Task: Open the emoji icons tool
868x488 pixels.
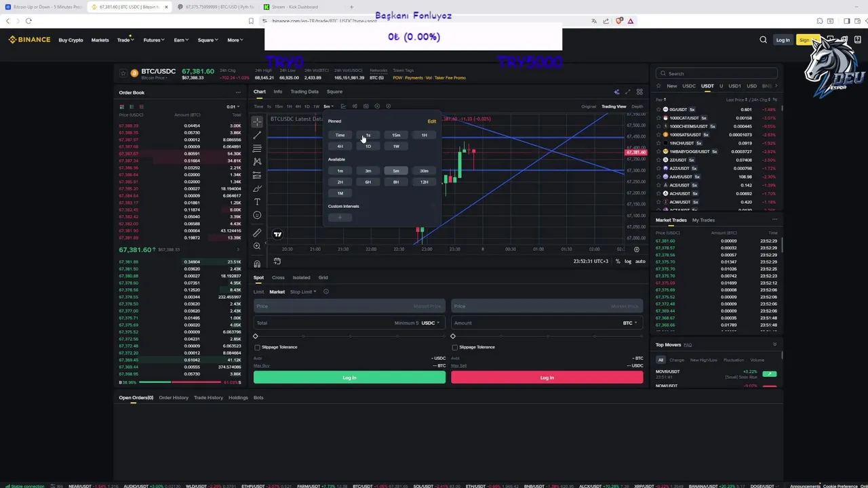Action: coord(257,215)
